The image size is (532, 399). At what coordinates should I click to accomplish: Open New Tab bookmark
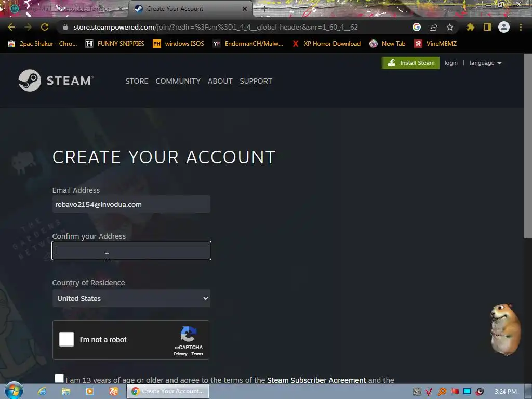tap(388, 44)
